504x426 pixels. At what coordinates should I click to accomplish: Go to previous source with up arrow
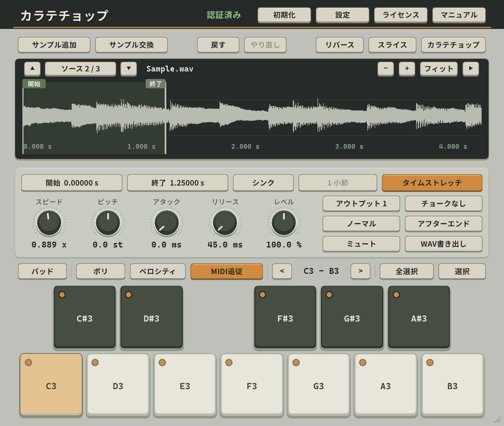tap(32, 69)
